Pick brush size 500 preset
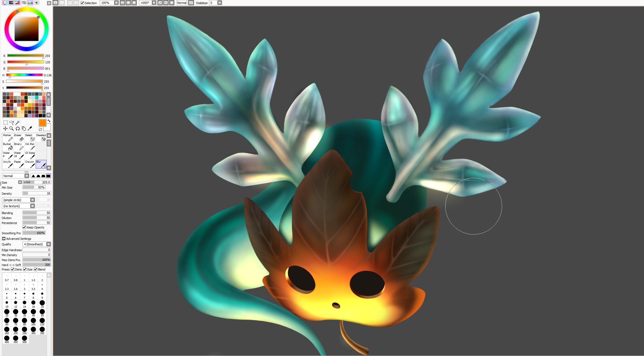 click(x=24, y=339)
